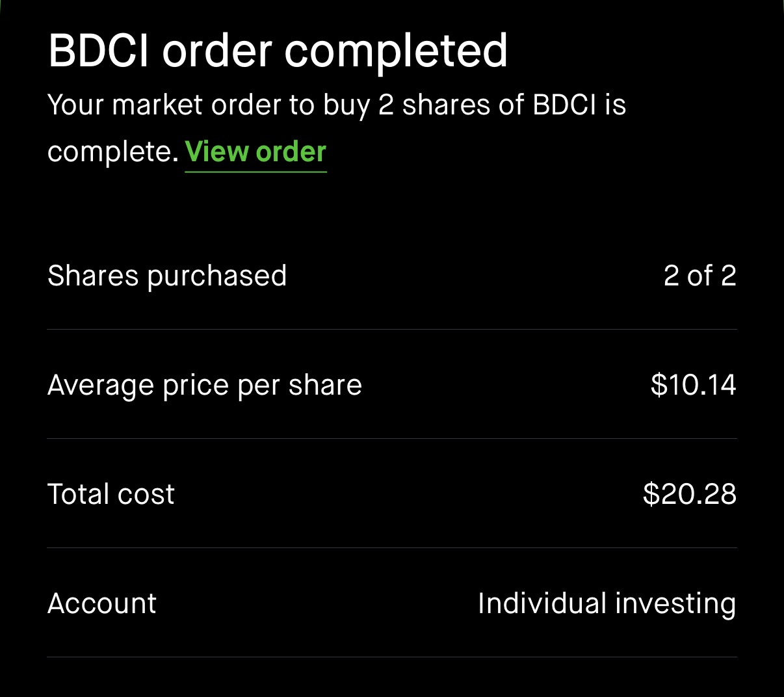Screen dimensions: 784x697
Task: Select the Shares purchased label
Action: (167, 276)
